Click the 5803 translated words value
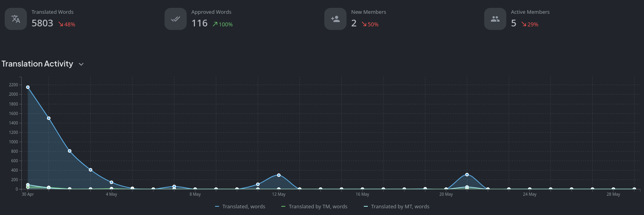Viewport: 644px width, 215px height. point(42,24)
